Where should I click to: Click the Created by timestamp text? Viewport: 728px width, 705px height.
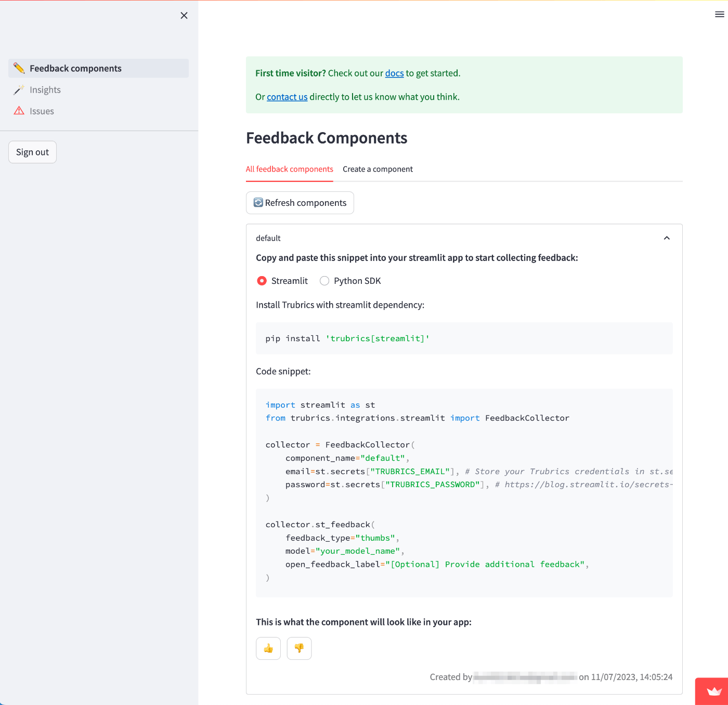pyautogui.click(x=551, y=677)
